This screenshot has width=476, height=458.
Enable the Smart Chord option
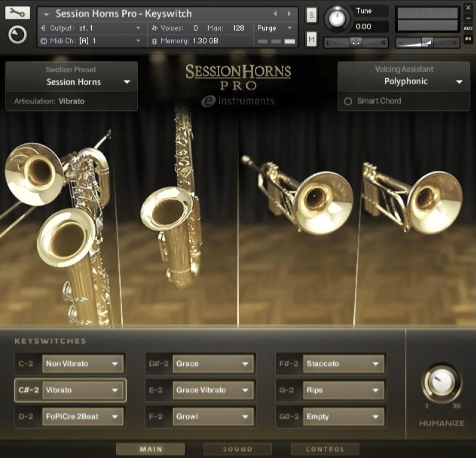tap(348, 101)
